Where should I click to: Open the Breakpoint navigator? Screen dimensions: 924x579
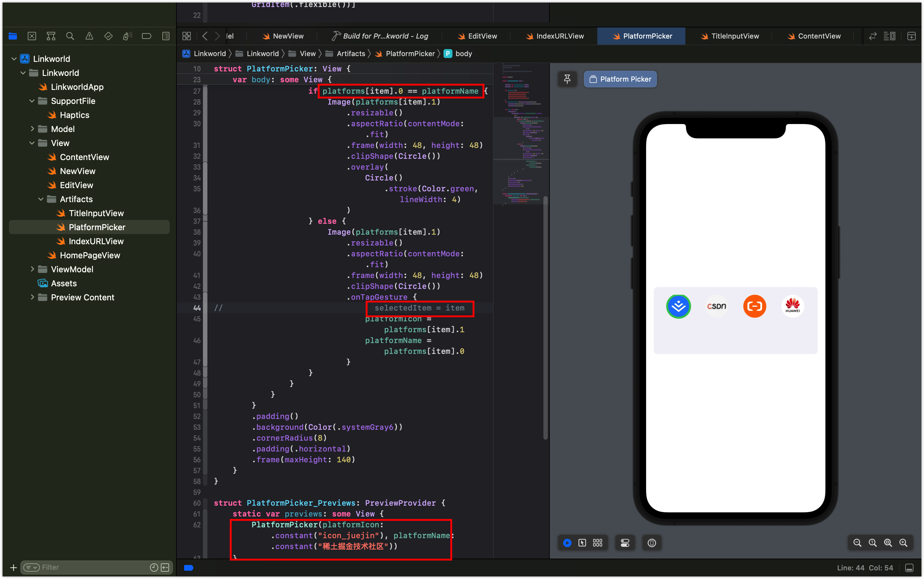[146, 36]
